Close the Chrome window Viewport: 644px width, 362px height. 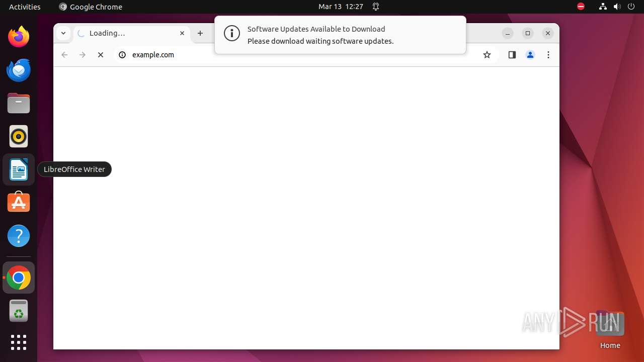(548, 33)
